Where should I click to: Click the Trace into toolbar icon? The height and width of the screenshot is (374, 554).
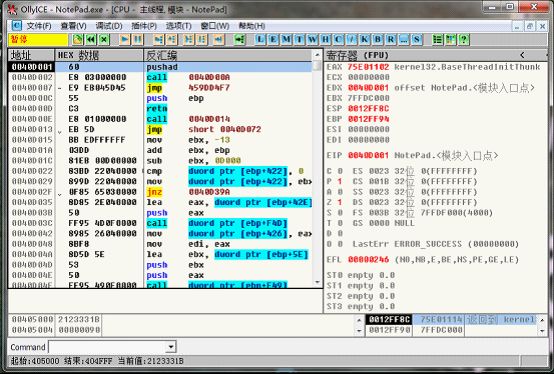tap(189, 39)
